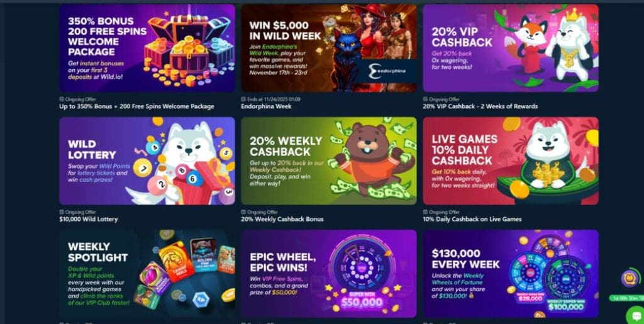Click the Endorphina Week title link
Screen dimensions: 644x324
[266, 106]
